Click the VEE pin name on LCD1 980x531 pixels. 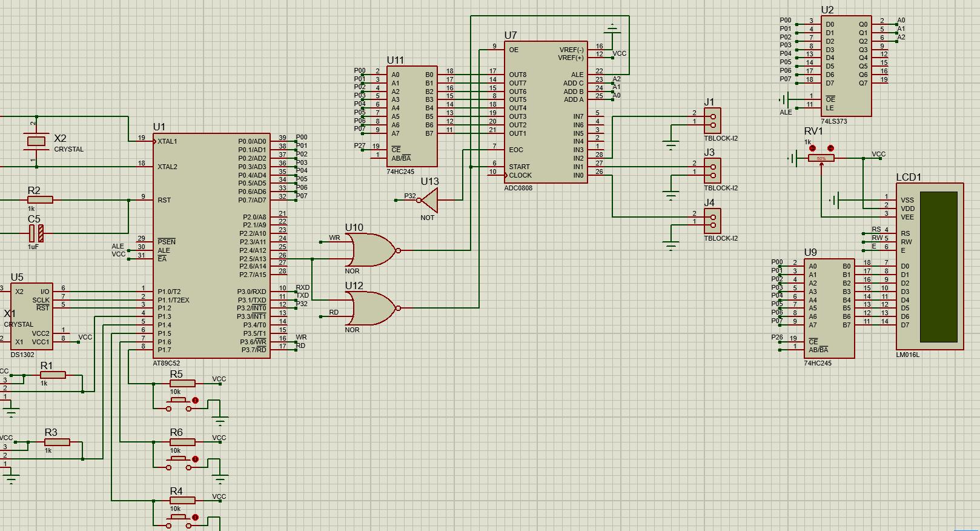[x=907, y=217]
